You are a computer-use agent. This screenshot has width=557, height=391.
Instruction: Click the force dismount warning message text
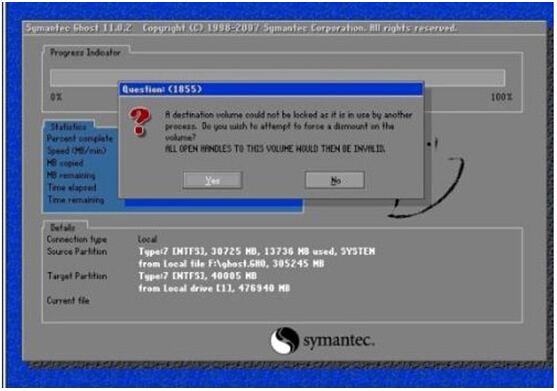(288, 132)
